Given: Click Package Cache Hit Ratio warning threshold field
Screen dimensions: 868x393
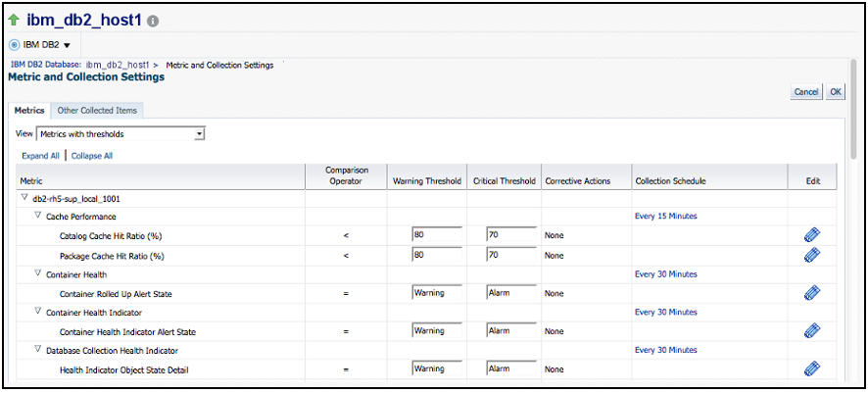Looking at the screenshot, I should coord(437,255).
